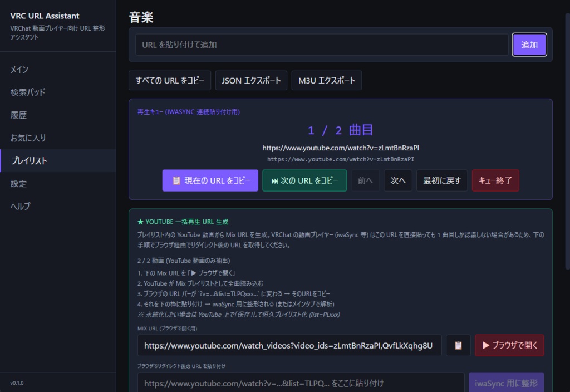
Task: Click 現在の URL をコピー button
Action: [210, 180]
